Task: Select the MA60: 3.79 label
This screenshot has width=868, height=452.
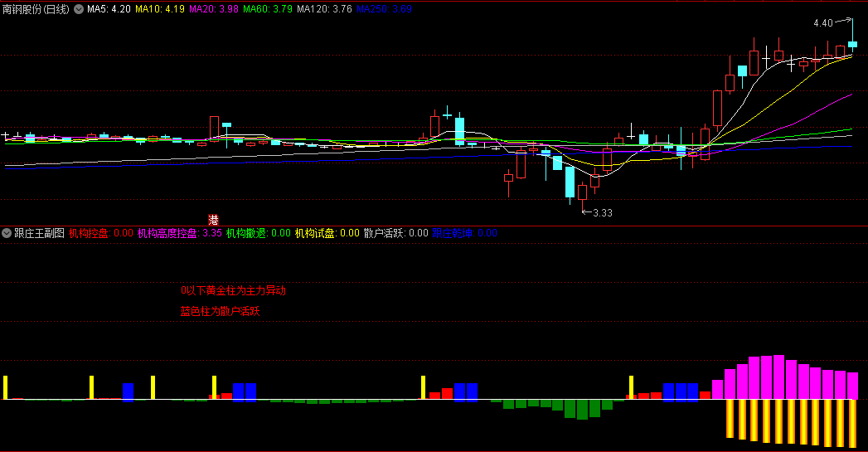Action: pyautogui.click(x=268, y=9)
